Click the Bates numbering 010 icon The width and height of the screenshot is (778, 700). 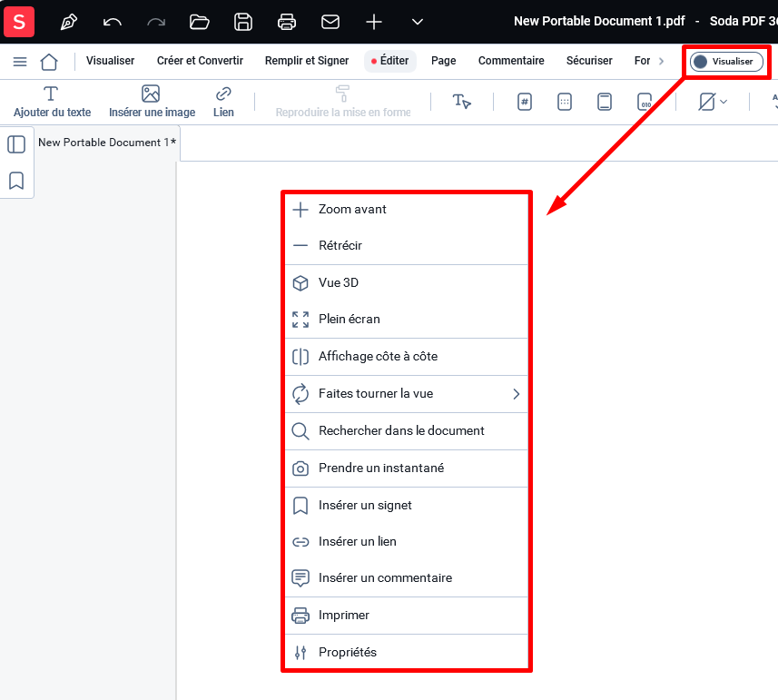tap(644, 102)
